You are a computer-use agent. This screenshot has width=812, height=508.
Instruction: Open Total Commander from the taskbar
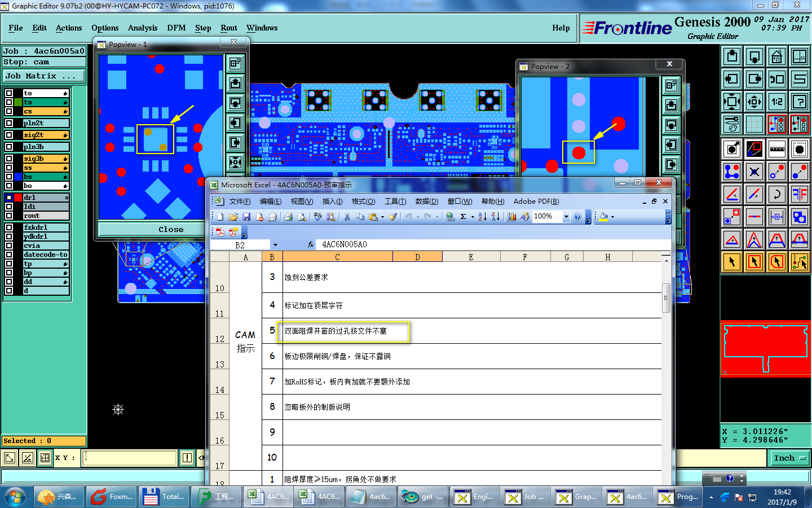[x=164, y=497]
